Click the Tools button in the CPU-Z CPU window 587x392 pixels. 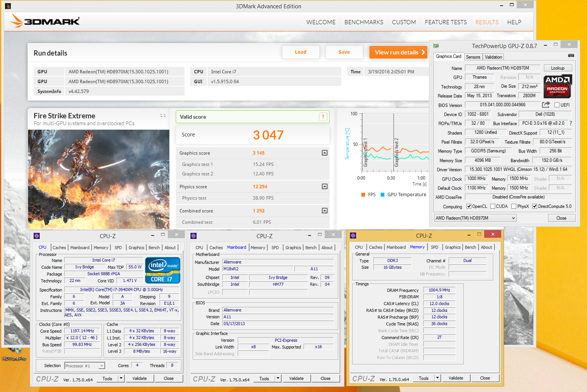tap(108, 378)
